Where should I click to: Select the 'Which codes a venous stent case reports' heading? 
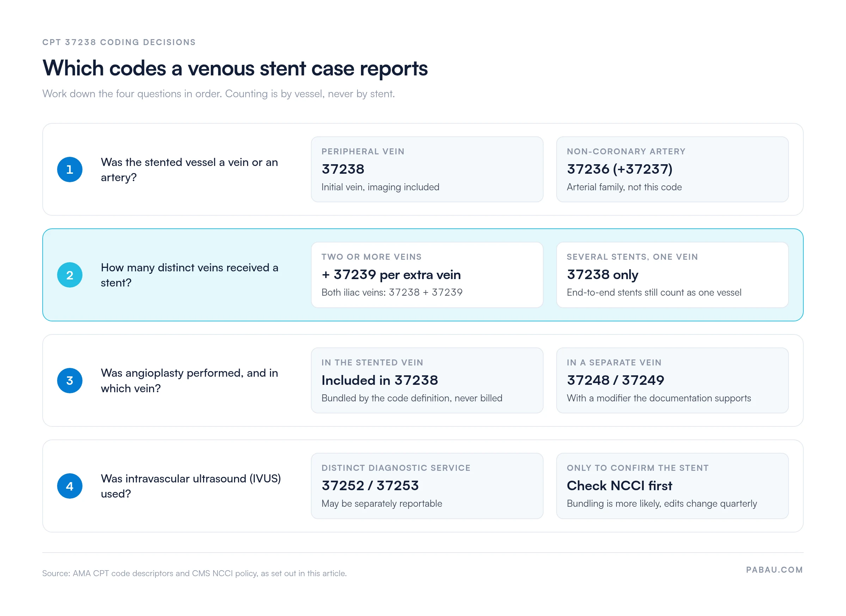[235, 68]
